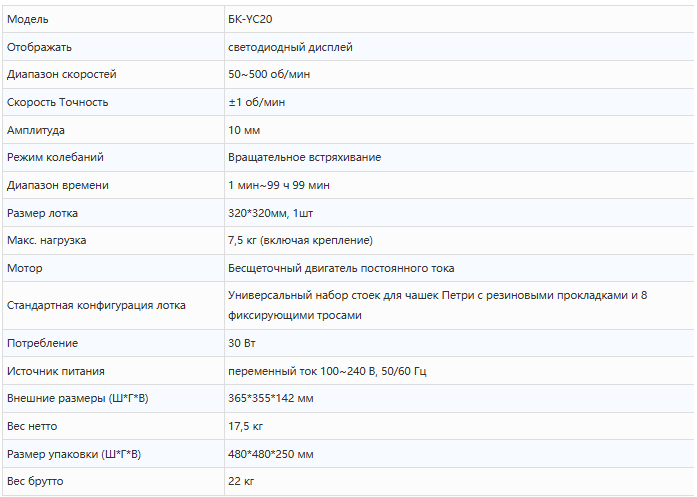Click the 50~500 об/мин value

(x=269, y=74)
